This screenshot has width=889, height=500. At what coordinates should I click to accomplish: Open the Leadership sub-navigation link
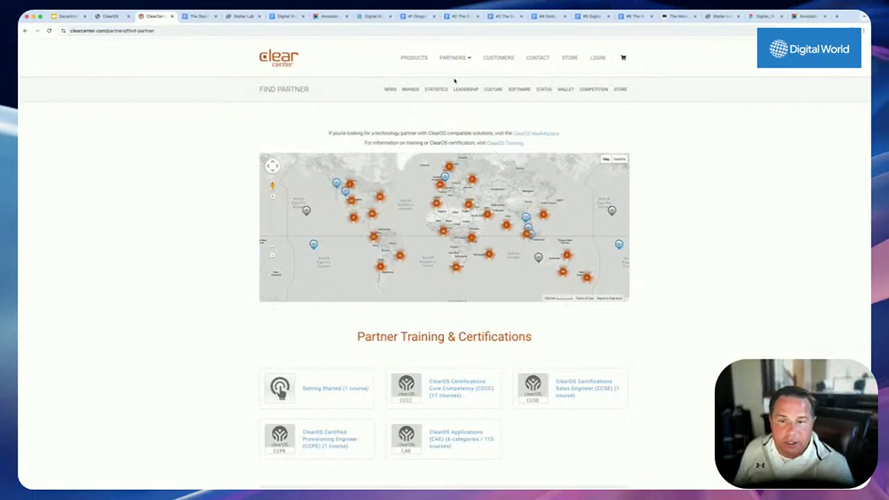click(466, 90)
